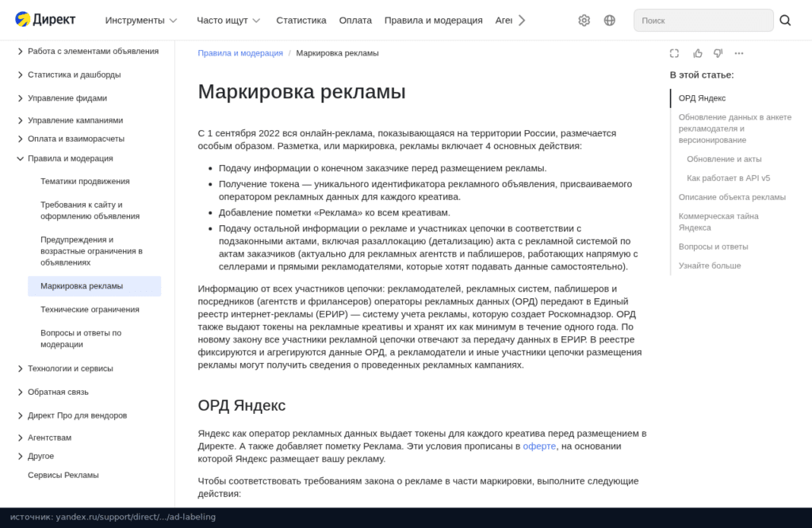Open Тематики продвижения sidebar page
Screen dimensions: 812x528
85,182
